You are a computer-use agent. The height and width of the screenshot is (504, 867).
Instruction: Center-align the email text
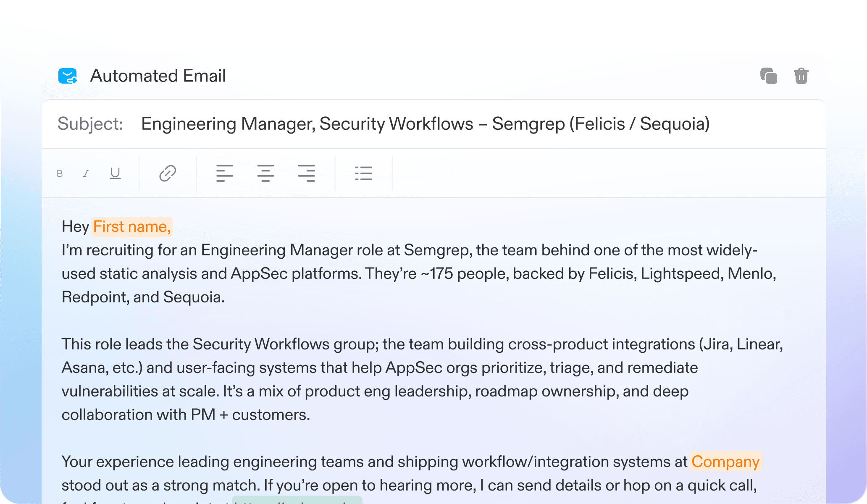(x=265, y=173)
